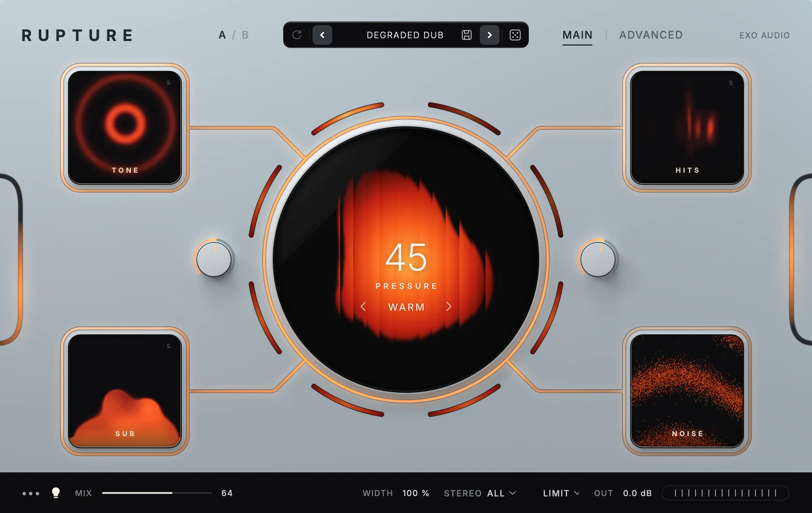Switch to the ADVANCED tab
The width and height of the screenshot is (812, 513).
click(x=651, y=35)
